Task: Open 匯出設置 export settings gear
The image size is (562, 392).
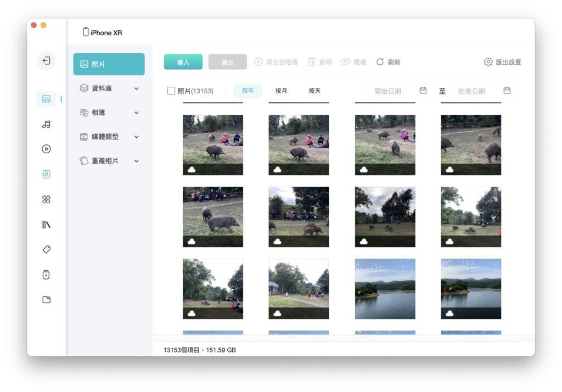Action: click(x=488, y=62)
